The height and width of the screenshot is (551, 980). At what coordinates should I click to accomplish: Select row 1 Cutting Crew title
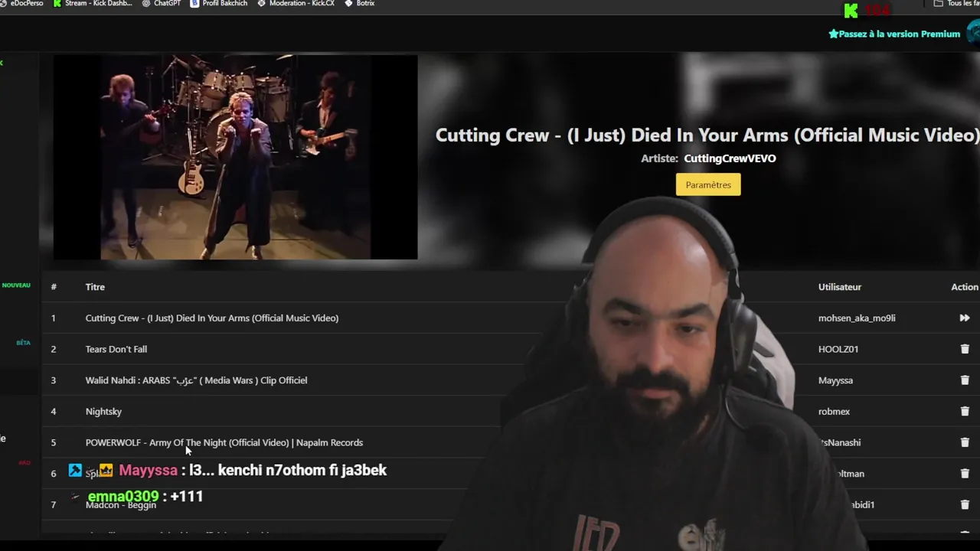click(212, 318)
